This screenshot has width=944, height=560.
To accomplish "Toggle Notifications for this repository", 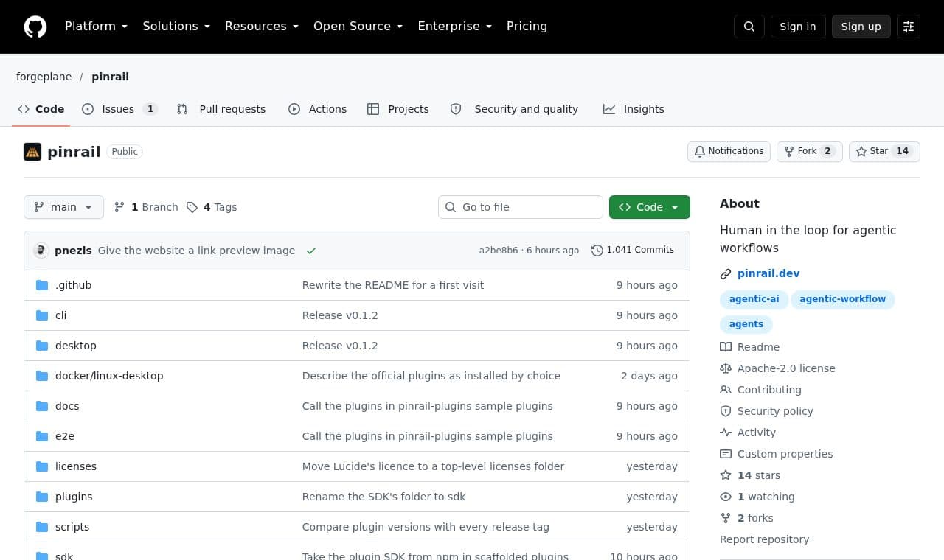I will tap(729, 151).
